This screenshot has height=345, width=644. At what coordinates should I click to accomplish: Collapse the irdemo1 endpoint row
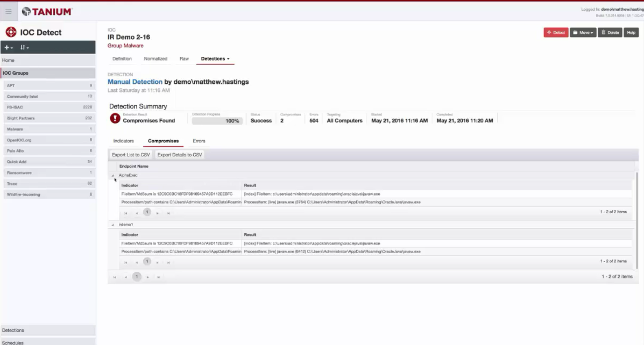pyautogui.click(x=113, y=225)
